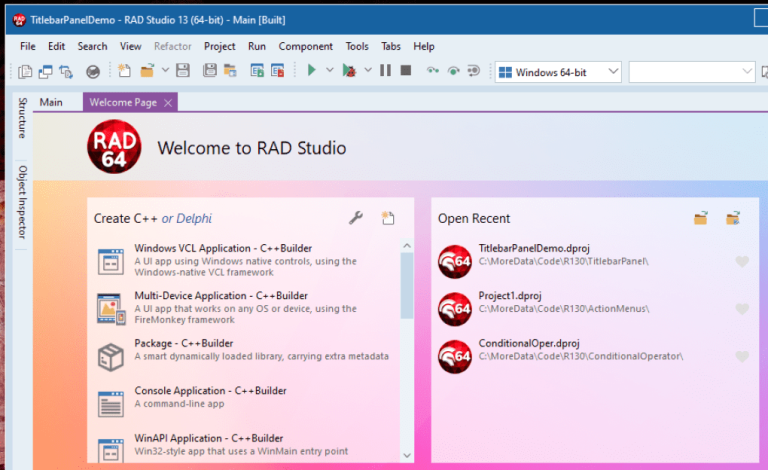Viewport: 768px width, 470px height.
Task: Open the Project menu
Action: (x=219, y=46)
